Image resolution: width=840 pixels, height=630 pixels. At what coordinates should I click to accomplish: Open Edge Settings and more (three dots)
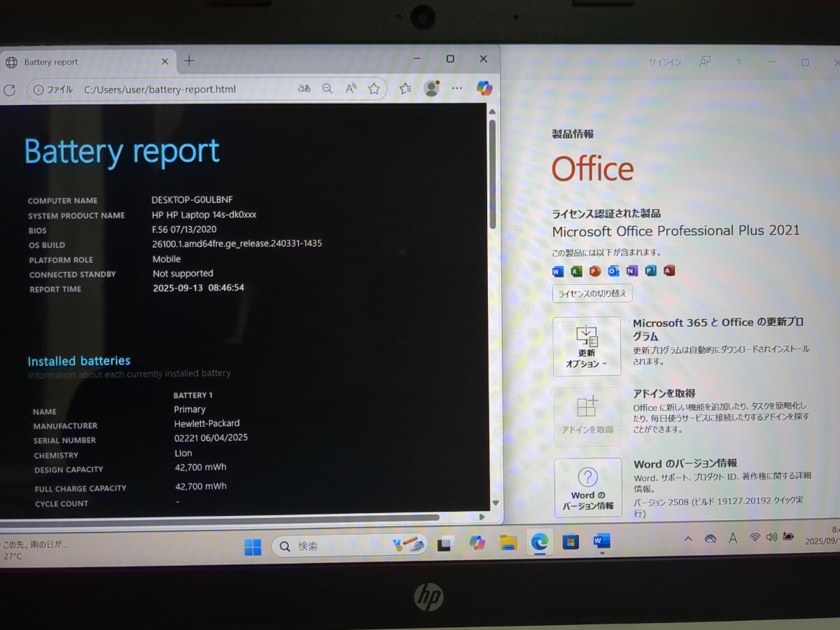click(x=457, y=88)
